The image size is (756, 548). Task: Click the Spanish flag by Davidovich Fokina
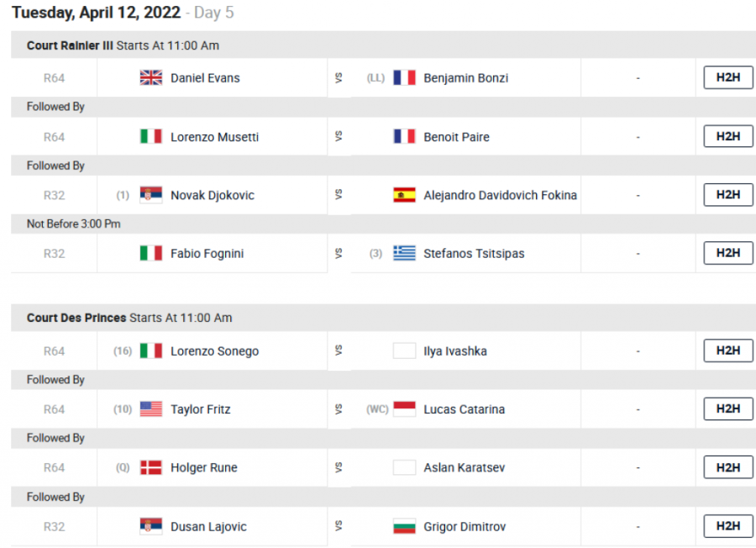[404, 195]
